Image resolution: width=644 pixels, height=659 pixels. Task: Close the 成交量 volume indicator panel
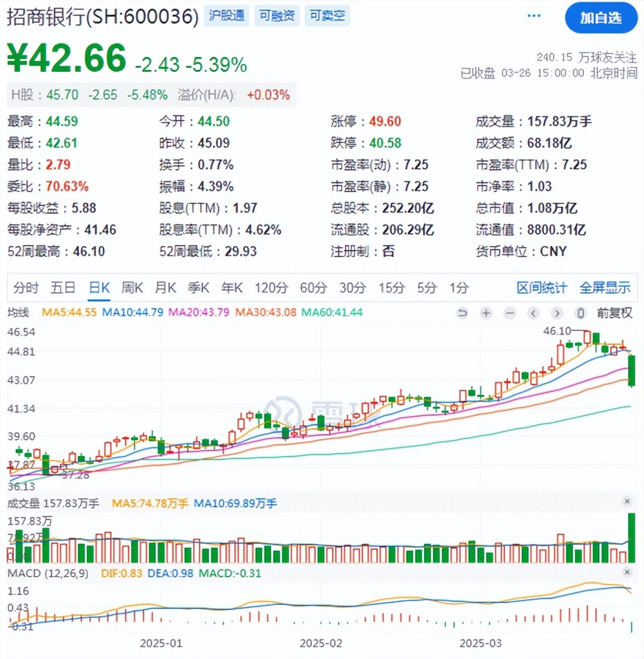(x=627, y=501)
